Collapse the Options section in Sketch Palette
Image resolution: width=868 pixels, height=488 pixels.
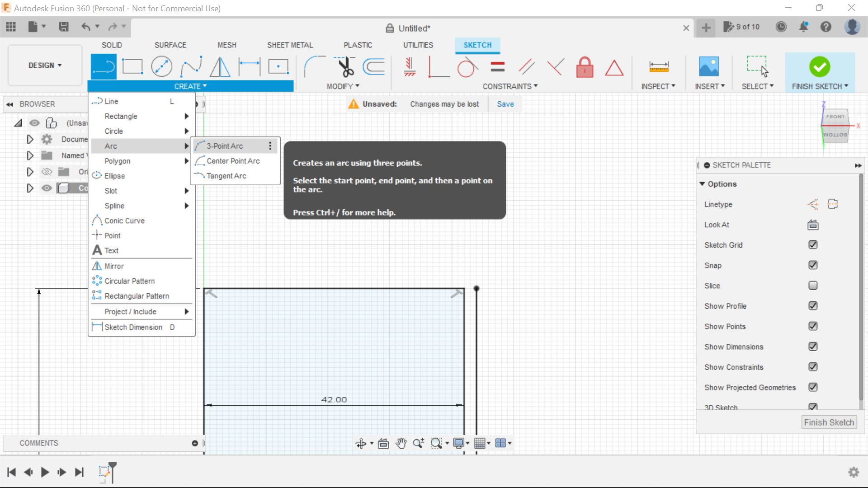pyautogui.click(x=702, y=184)
